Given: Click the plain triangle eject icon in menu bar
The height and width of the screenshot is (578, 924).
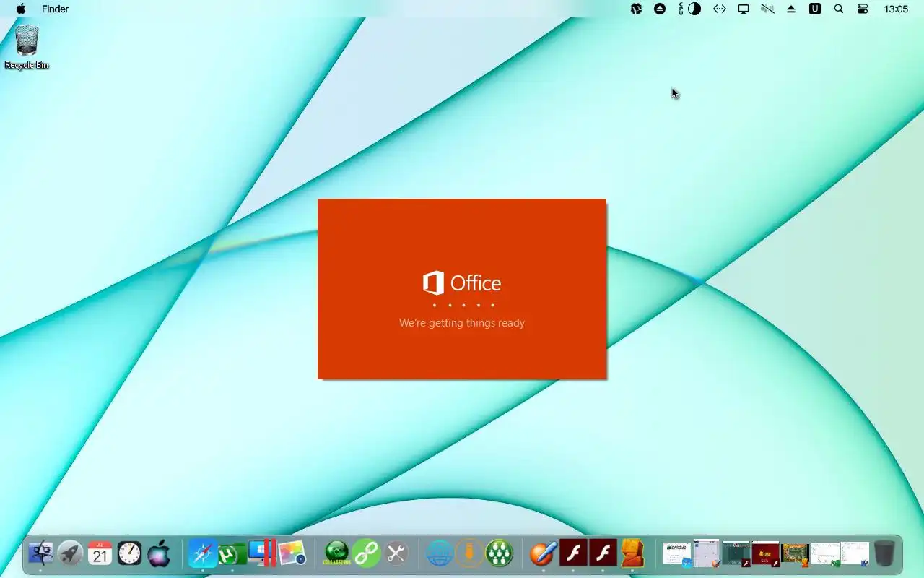Looking at the screenshot, I should (x=791, y=9).
